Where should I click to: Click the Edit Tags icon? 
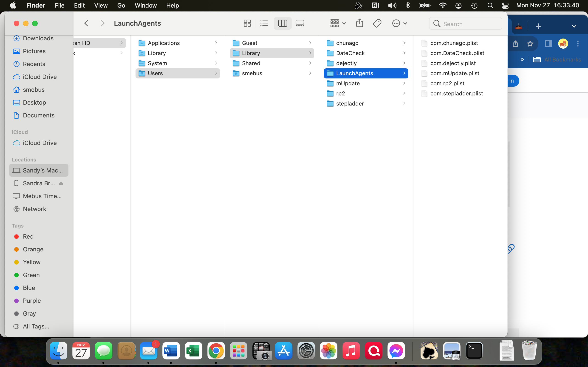(x=377, y=23)
